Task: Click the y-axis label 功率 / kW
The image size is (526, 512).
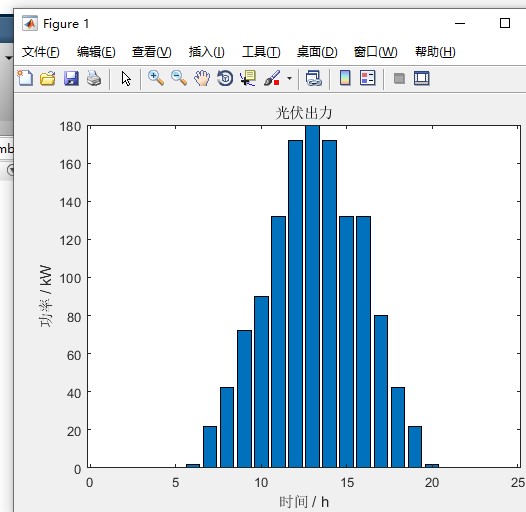Action: 46,296
